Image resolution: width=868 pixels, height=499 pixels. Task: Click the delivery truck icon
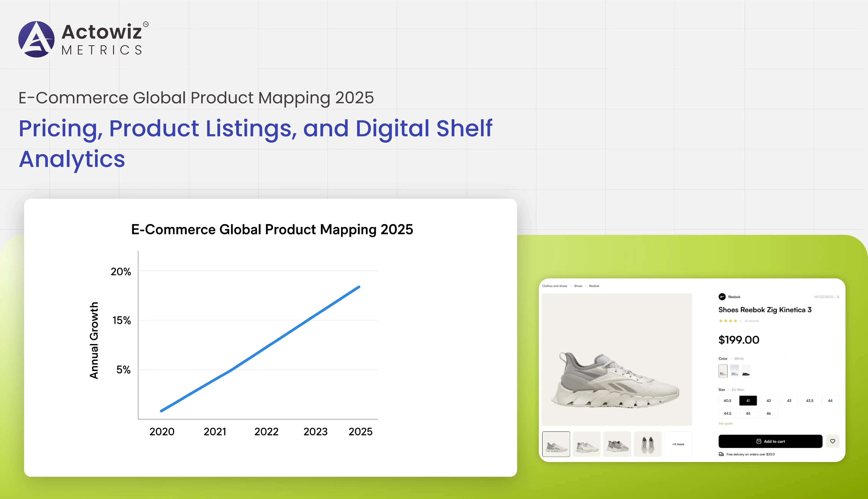(721, 454)
